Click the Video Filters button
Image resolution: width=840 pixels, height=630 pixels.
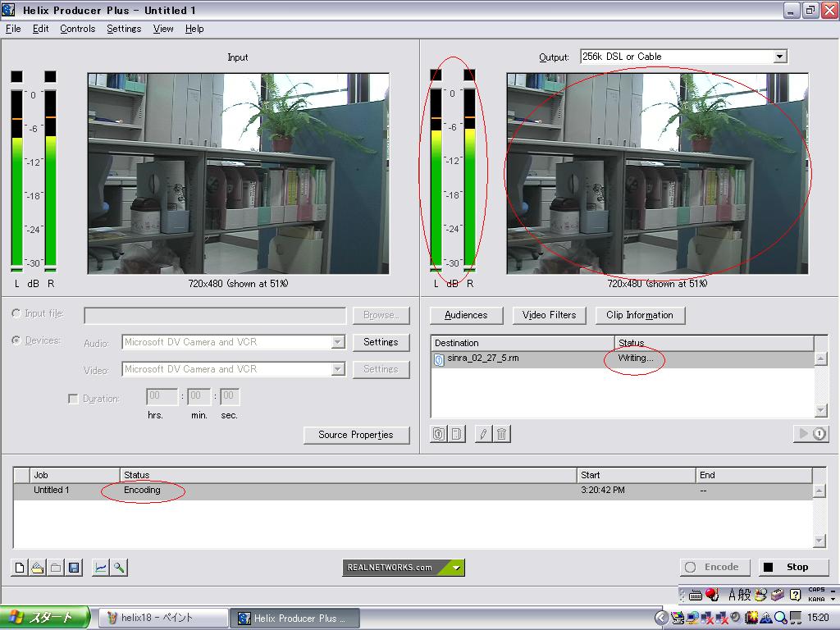549,315
